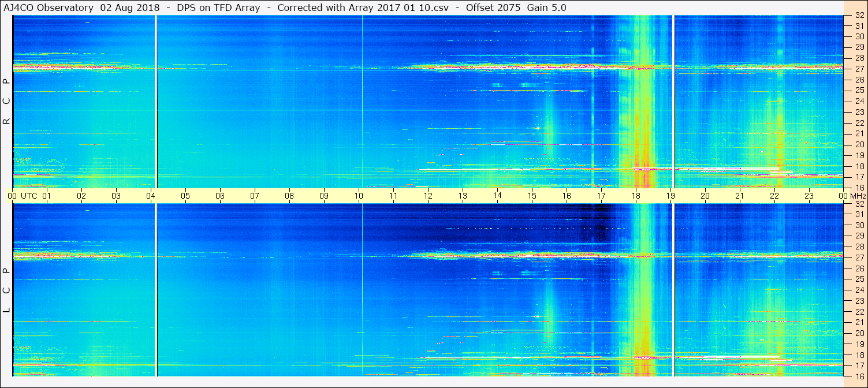Select the 14 hour mark on time axis
Image resolution: width=868 pixels, height=388 pixels.
[497, 196]
